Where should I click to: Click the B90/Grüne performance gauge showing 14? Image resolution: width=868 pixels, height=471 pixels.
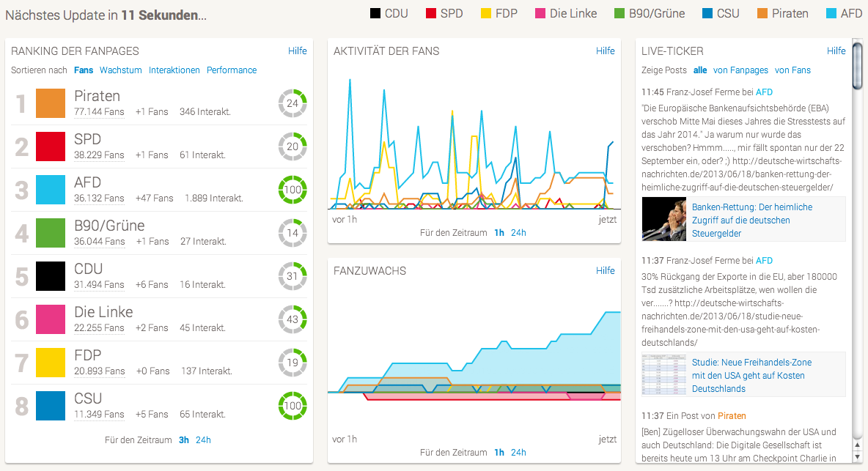point(293,233)
